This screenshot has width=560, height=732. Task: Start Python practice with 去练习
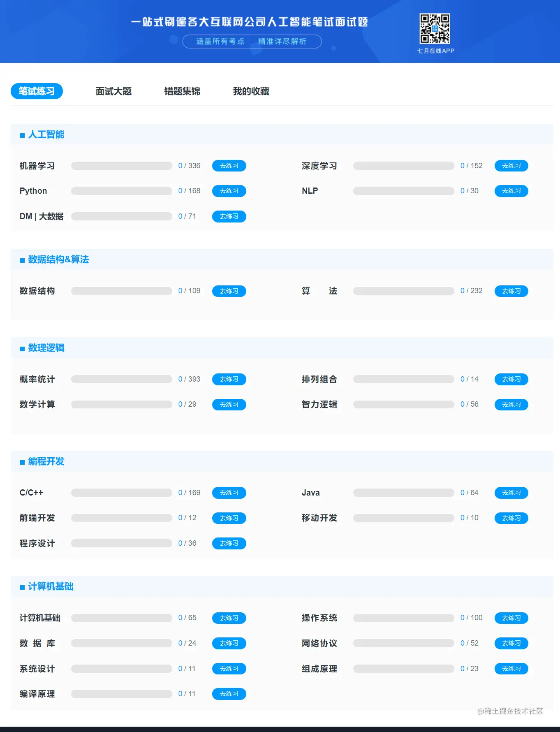(x=229, y=191)
